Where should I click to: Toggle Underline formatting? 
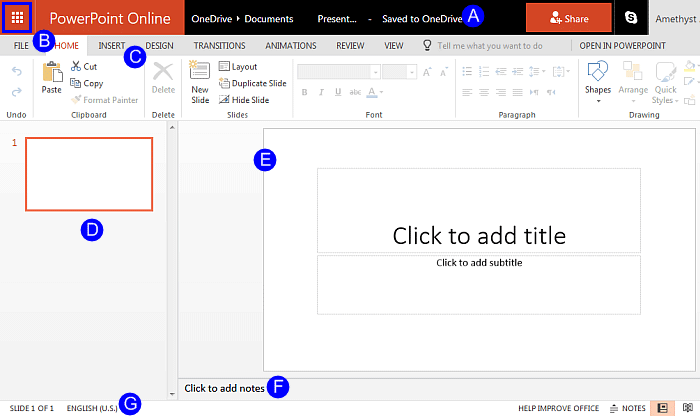(x=338, y=92)
